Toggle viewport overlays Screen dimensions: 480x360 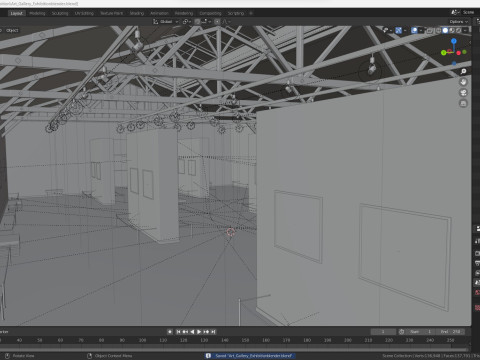pos(414,30)
